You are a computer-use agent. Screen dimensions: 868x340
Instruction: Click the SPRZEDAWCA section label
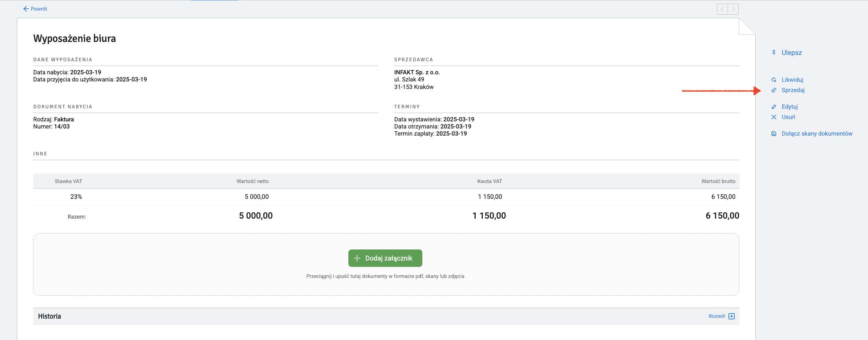point(414,60)
